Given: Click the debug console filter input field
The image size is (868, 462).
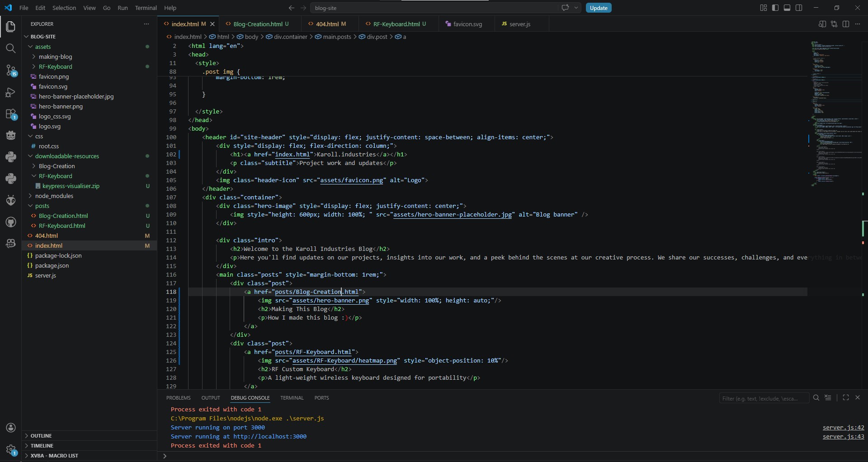Looking at the screenshot, I should 763,398.
